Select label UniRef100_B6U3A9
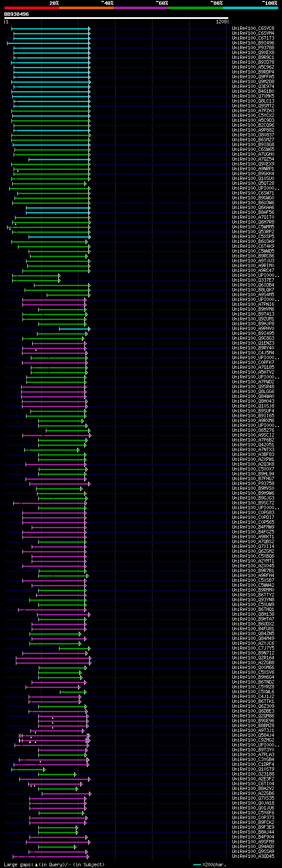Screen dimensions: 282x868 pyautogui.click(x=253, y=241)
